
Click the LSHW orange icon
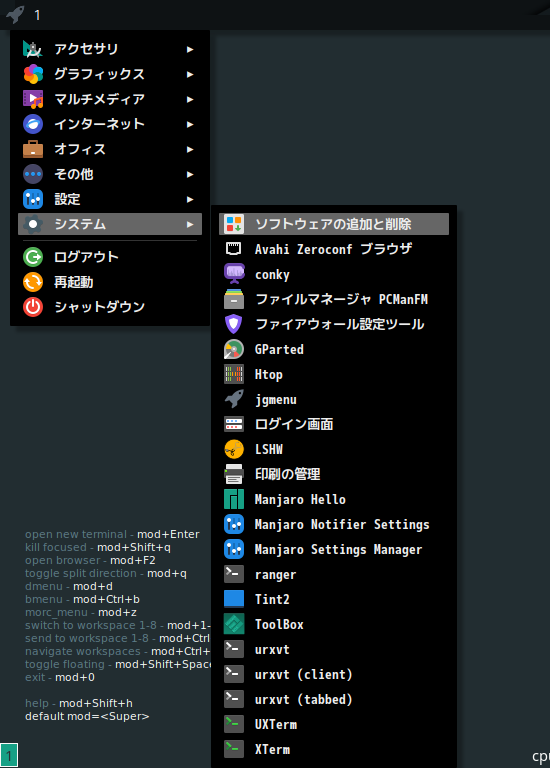[x=234, y=449]
